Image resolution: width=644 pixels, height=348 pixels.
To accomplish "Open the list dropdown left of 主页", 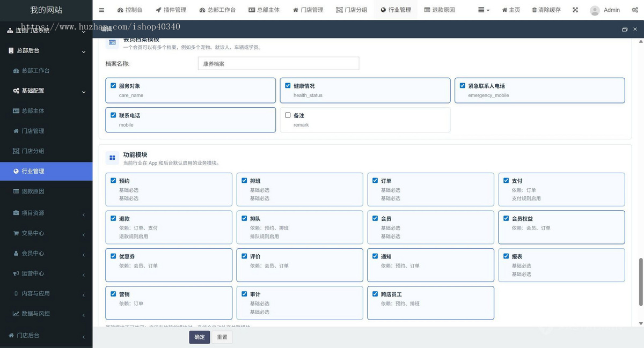I will pyautogui.click(x=484, y=10).
